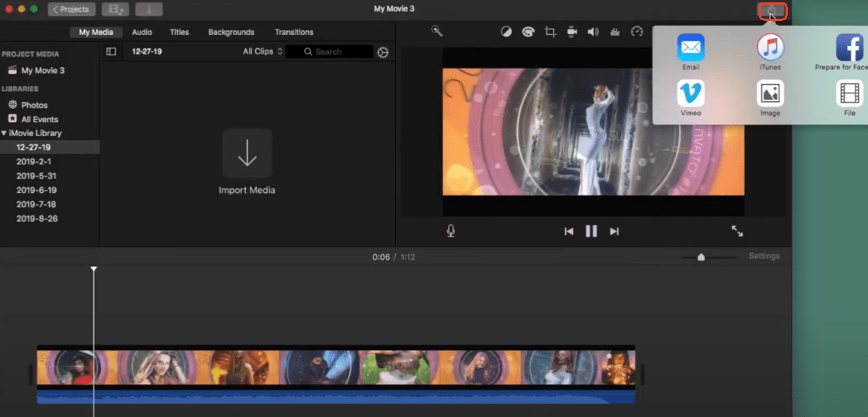Open the color balance tool
This screenshot has height=417, width=868.
[x=506, y=32]
